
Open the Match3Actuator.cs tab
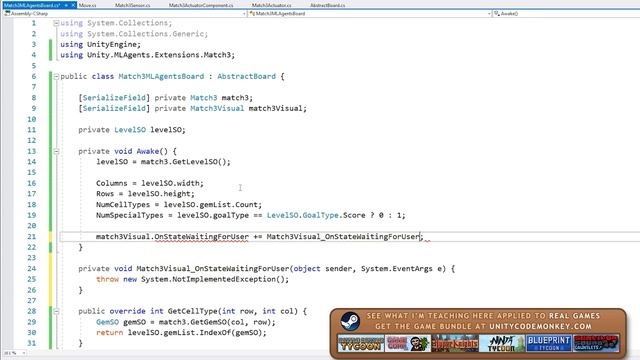(x=271, y=5)
